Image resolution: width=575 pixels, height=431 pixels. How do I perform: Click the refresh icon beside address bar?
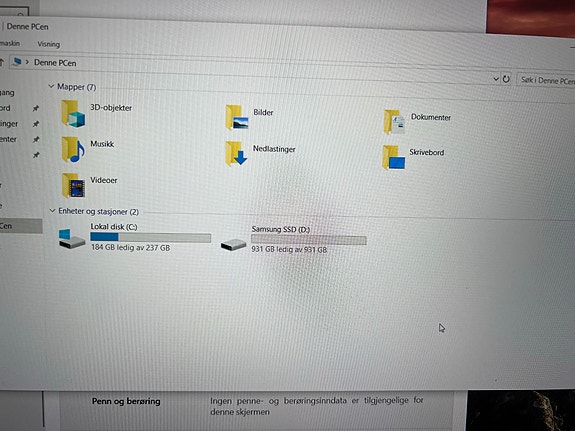pyautogui.click(x=506, y=79)
